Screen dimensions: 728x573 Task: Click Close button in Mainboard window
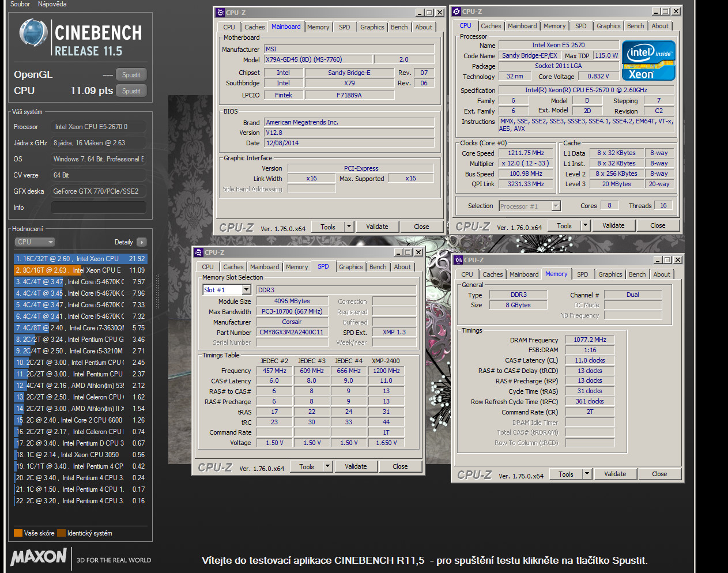[421, 227]
